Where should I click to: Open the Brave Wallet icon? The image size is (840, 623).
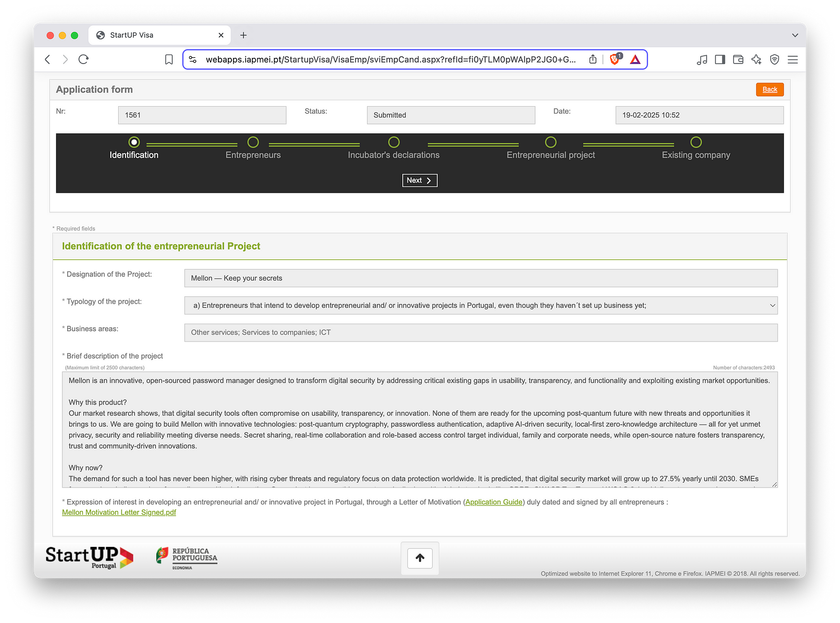738,59
